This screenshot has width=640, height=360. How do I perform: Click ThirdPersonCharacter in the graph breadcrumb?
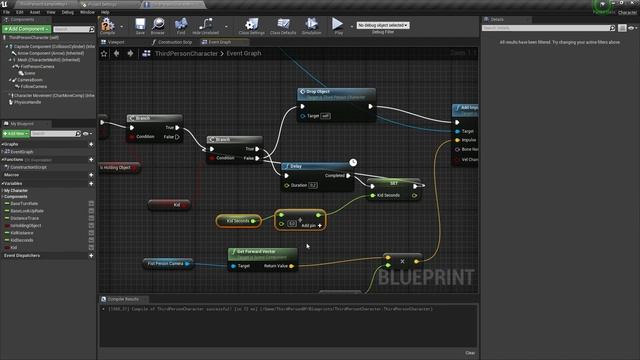[x=186, y=53]
